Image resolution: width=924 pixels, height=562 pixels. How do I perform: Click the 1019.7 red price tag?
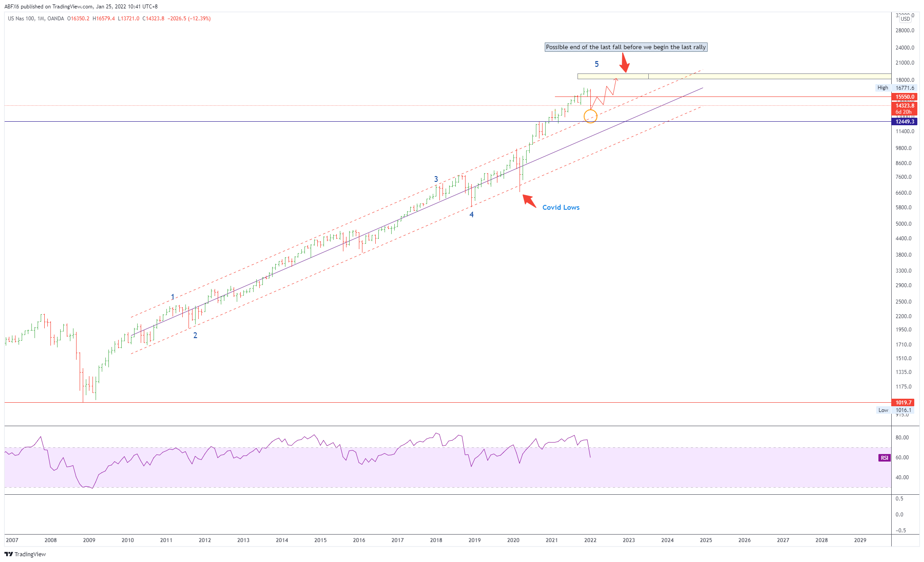tap(903, 402)
